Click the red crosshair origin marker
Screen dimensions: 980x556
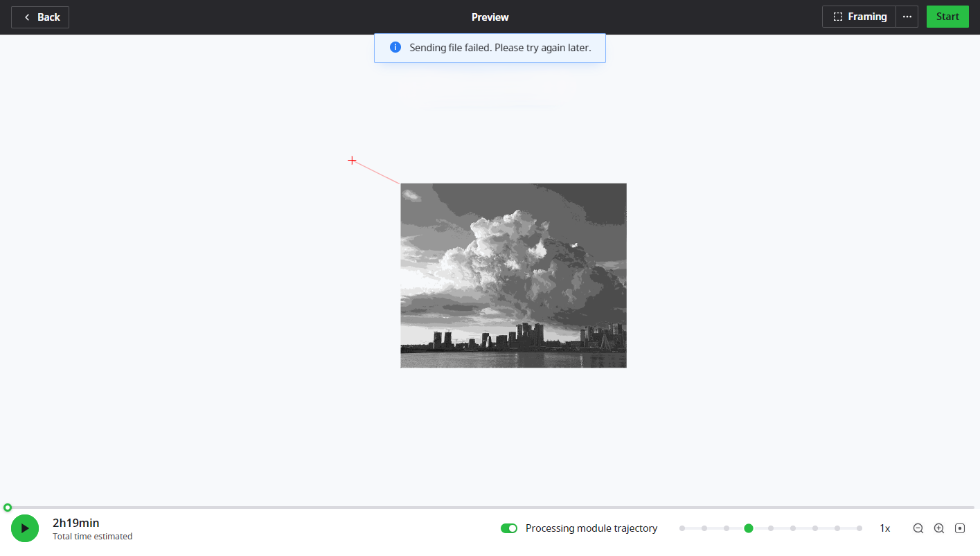point(352,161)
